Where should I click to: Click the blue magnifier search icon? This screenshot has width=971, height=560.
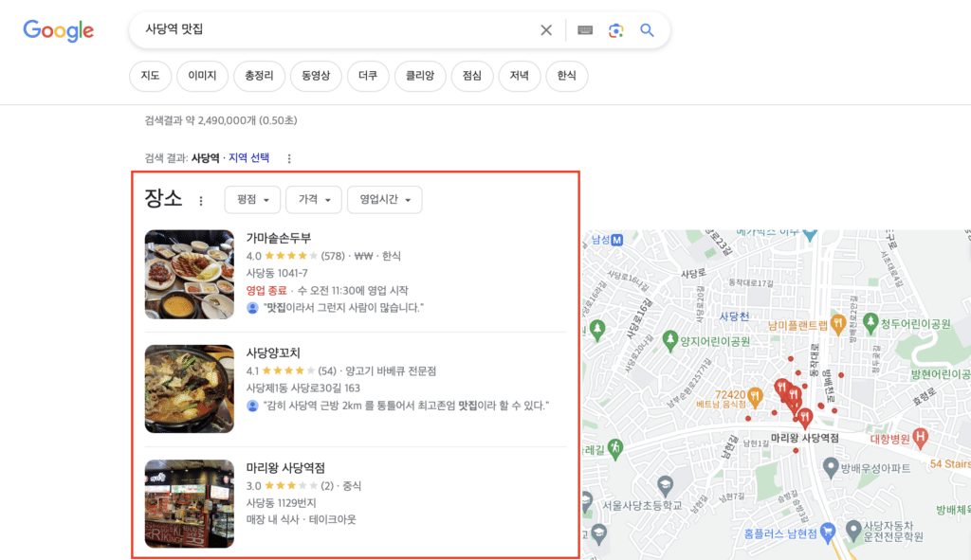[x=647, y=29]
